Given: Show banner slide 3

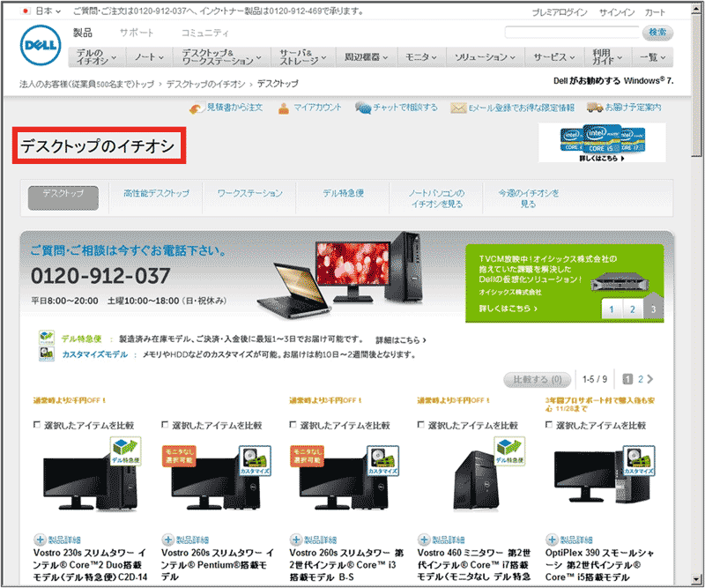Looking at the screenshot, I should coord(653,308).
